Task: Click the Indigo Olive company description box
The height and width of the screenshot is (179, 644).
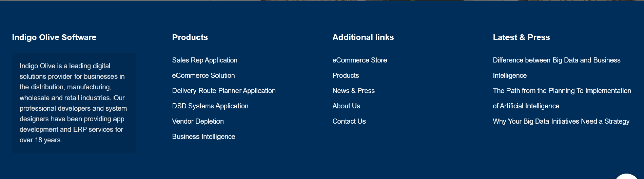Action: [x=74, y=103]
